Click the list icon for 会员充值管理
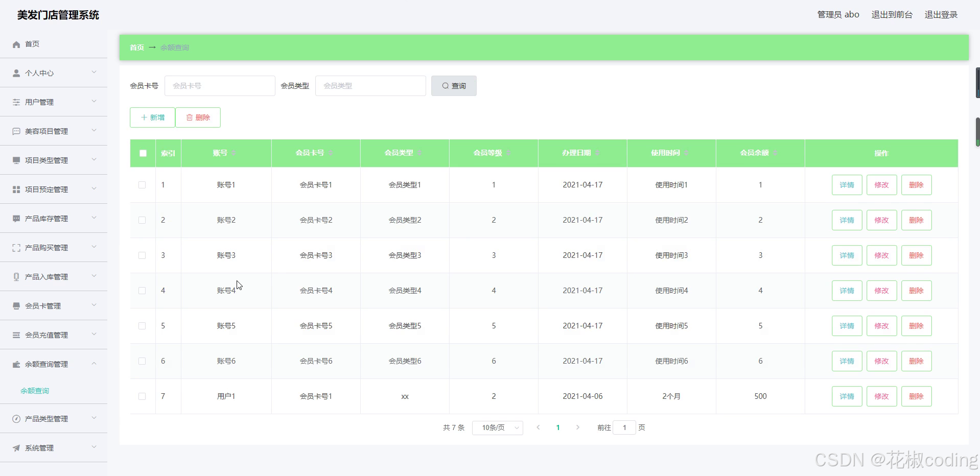Viewport: 980px width, 476px height. click(x=16, y=335)
